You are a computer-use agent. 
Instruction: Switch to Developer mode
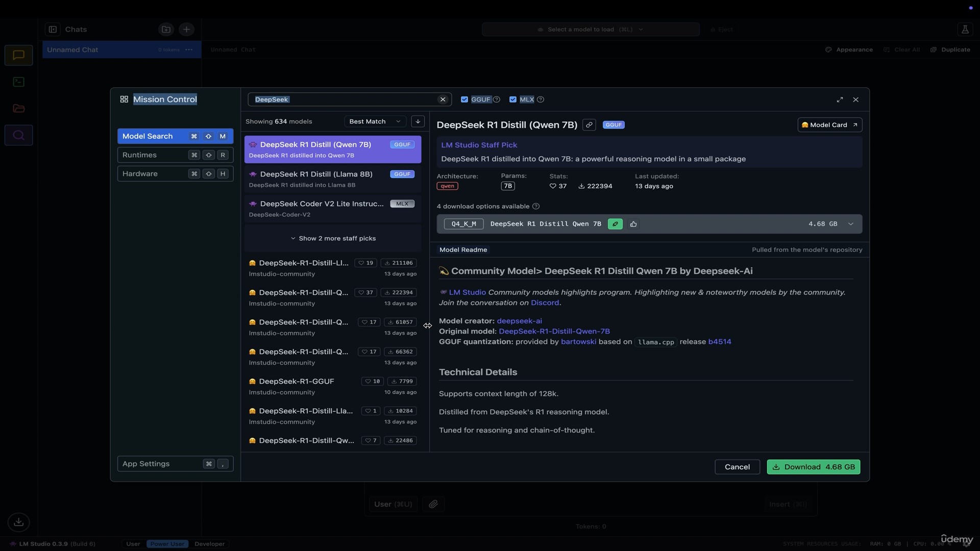(x=210, y=544)
